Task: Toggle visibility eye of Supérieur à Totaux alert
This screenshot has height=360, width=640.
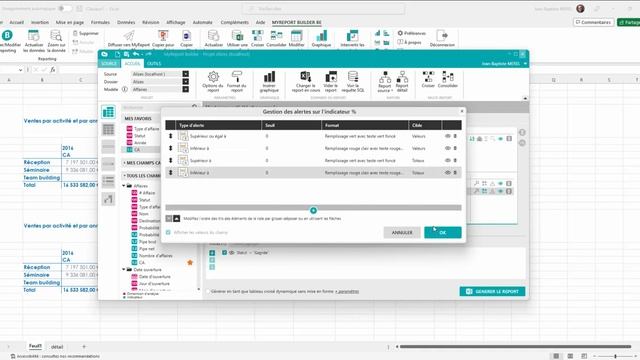Action: click(448, 161)
